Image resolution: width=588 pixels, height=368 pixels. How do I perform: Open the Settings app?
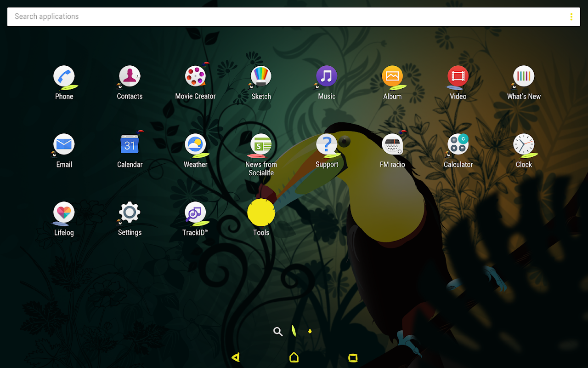pos(130,213)
